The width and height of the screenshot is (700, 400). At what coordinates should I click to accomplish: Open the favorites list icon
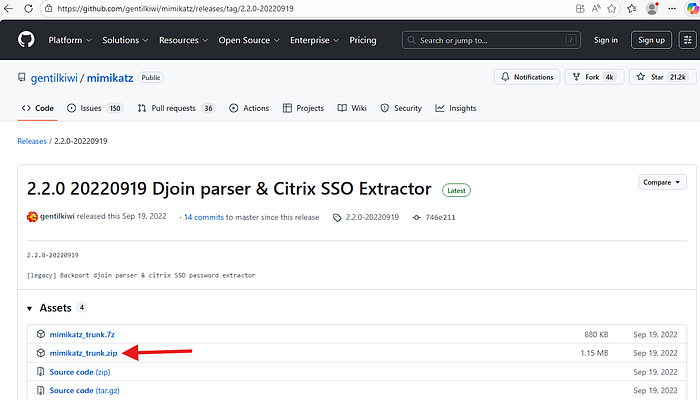coord(632,8)
